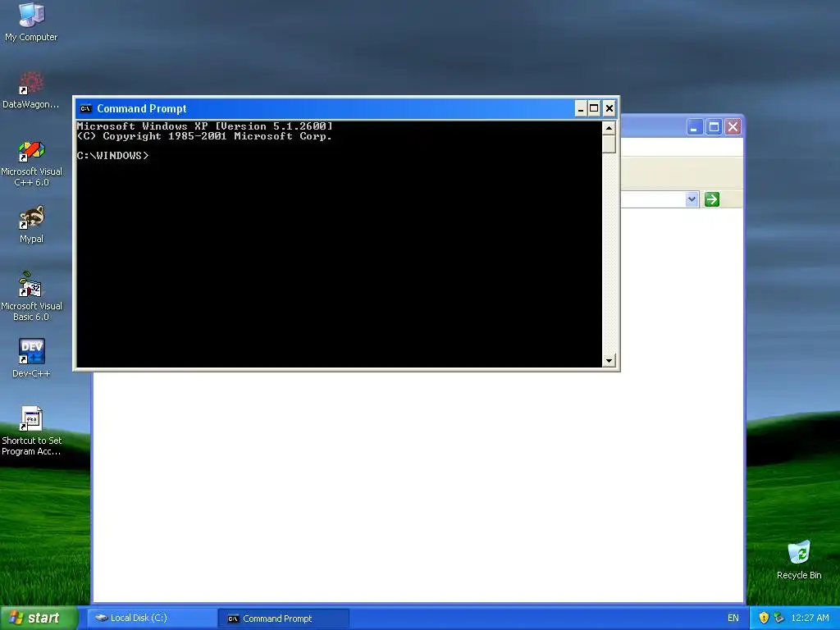Click the Microsoft Windows XP version line
The height and width of the screenshot is (630, 840).
coord(204,126)
